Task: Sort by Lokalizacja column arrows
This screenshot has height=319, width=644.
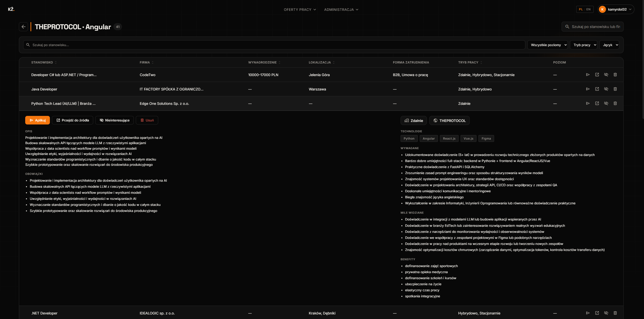Action: (x=334, y=62)
